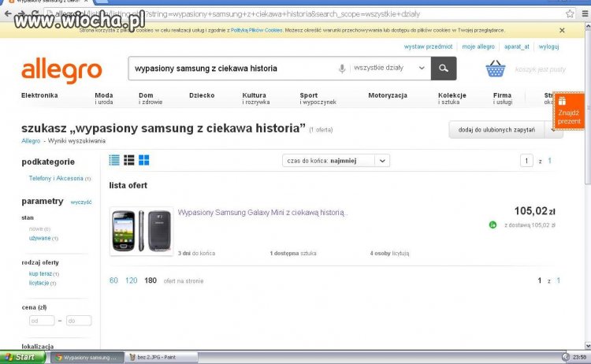
Task: Click Polityką Plików Cookies link
Action: [x=257, y=30]
